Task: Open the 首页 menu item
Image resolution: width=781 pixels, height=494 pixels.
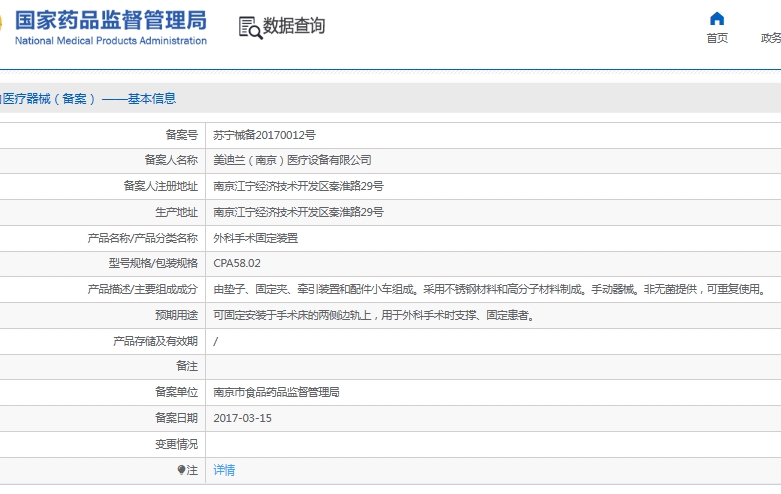Action: click(x=717, y=38)
